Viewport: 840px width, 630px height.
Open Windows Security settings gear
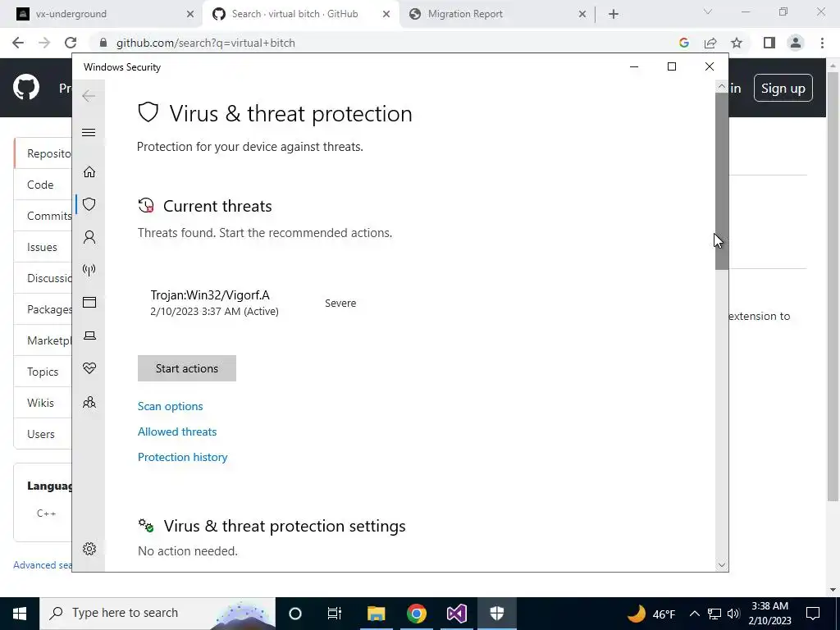(x=89, y=549)
